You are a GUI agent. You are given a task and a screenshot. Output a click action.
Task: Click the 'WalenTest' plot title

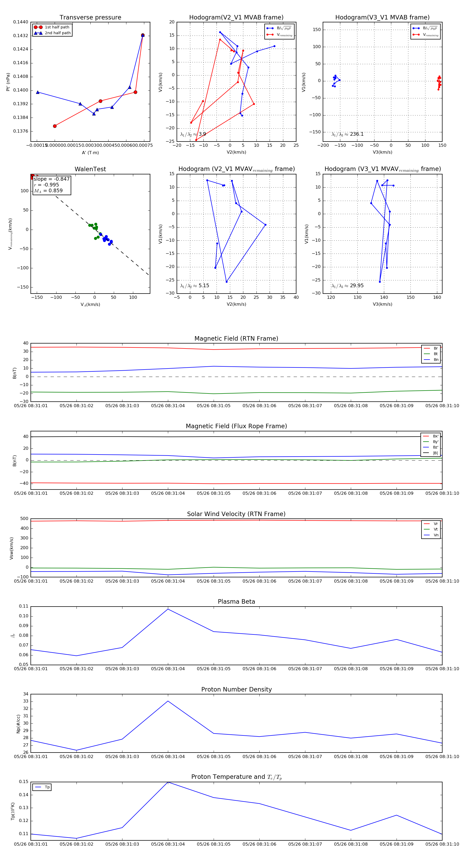90,169
